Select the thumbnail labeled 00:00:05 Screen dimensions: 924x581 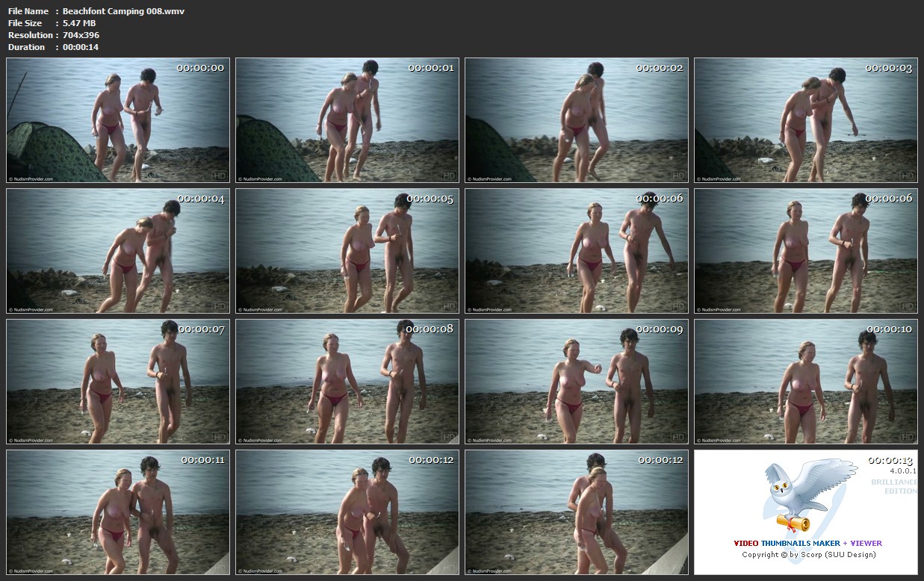(x=347, y=251)
